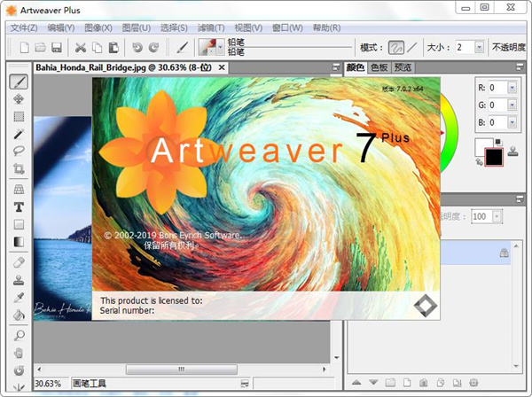Open the 图层(U) menu
This screenshot has width=532, height=397.
[137, 27]
